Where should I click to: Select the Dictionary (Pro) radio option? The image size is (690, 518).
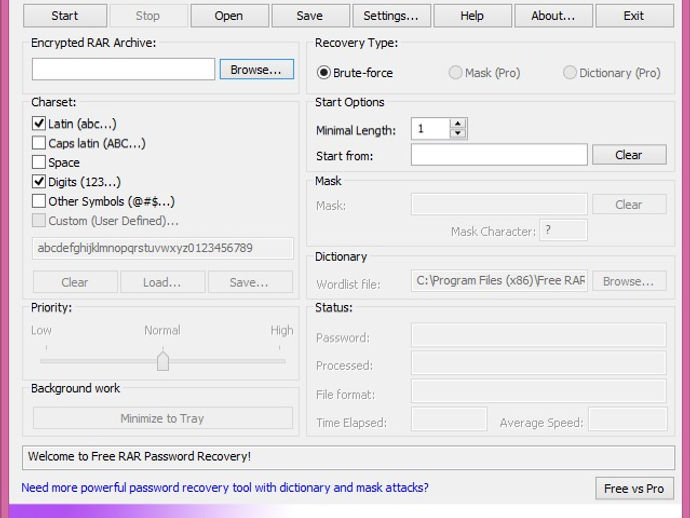(x=612, y=73)
